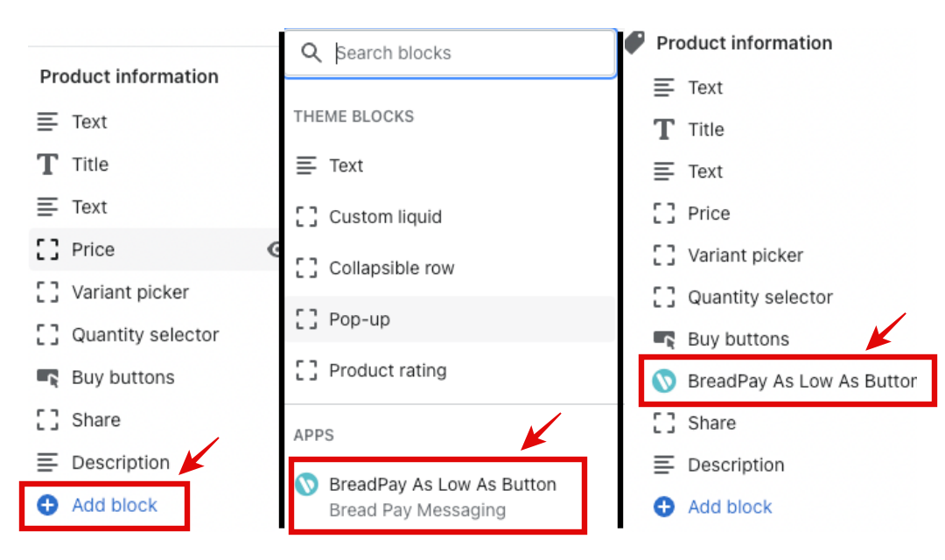Select the Pop-up theme block
The height and width of the screenshot is (560, 945).
[359, 319]
